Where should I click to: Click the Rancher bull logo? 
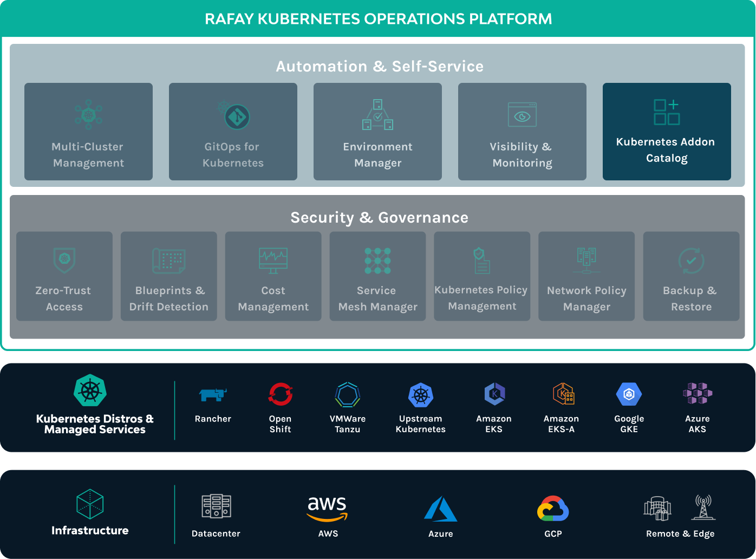point(213,394)
